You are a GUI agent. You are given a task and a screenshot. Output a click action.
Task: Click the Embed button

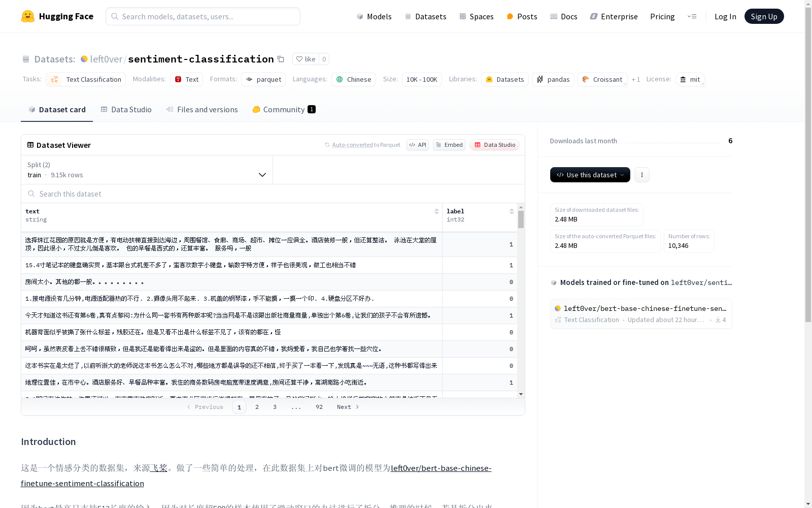coord(449,145)
